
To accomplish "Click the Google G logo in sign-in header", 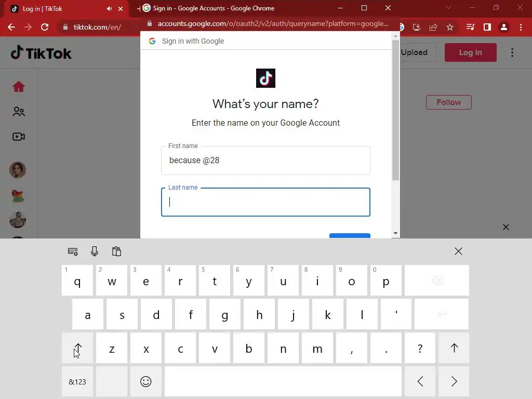I will click(x=152, y=41).
